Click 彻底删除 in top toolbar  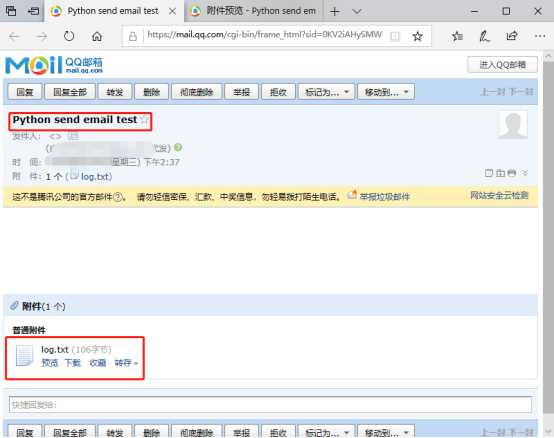point(196,92)
